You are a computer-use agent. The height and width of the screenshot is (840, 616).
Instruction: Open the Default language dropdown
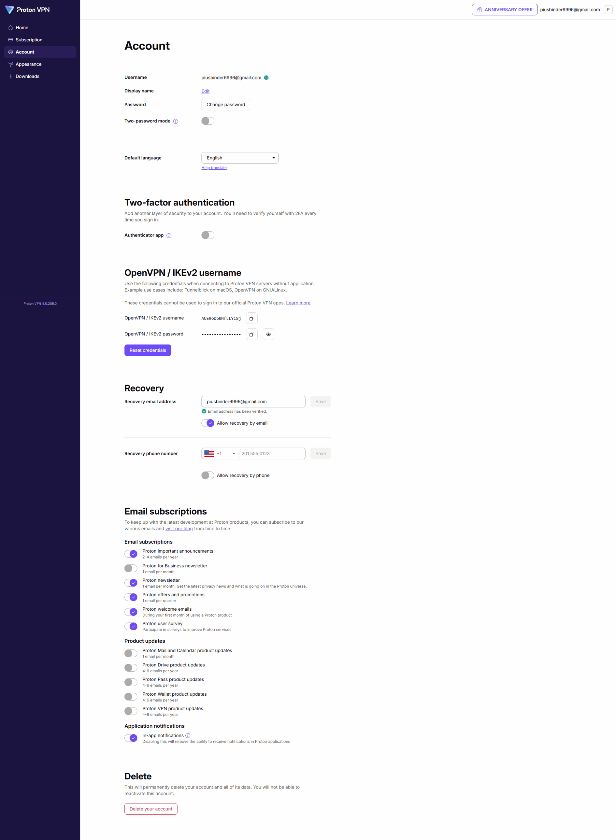point(240,158)
